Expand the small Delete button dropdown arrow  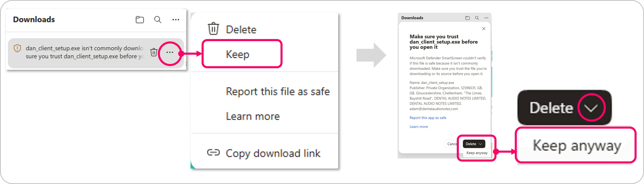click(x=480, y=144)
